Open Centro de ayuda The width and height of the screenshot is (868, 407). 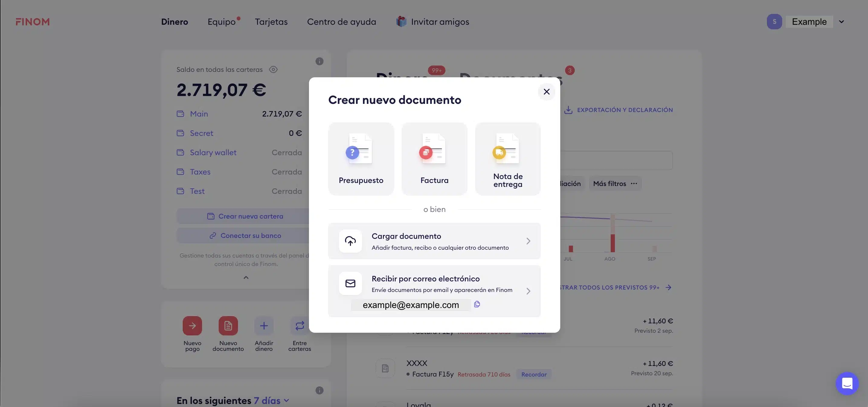[341, 21]
